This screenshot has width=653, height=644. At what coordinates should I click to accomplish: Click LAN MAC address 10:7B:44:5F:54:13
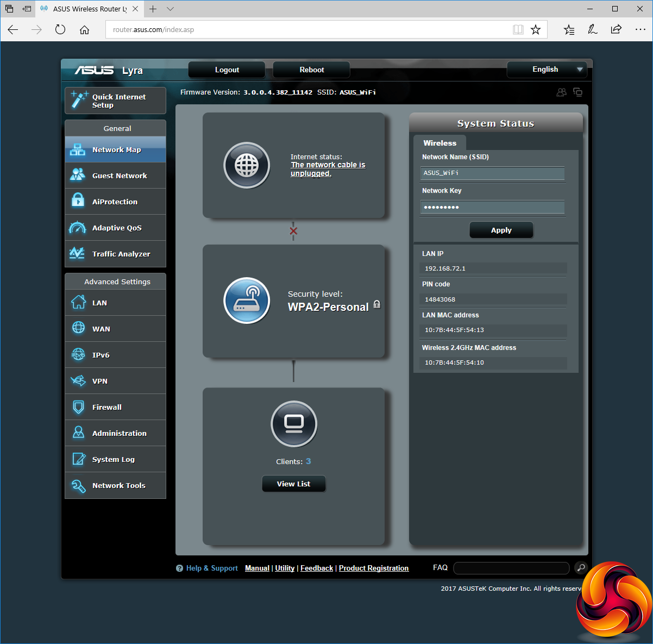click(x=454, y=330)
